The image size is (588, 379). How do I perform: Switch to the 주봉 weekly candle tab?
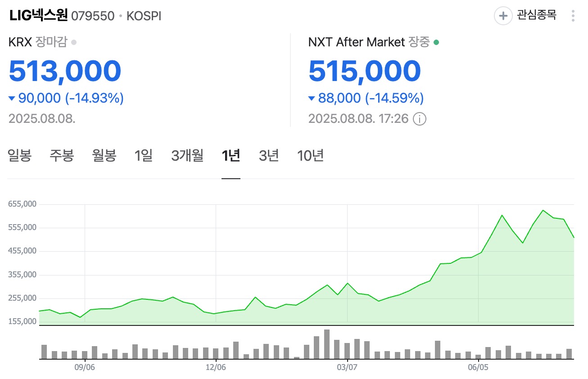coord(62,156)
